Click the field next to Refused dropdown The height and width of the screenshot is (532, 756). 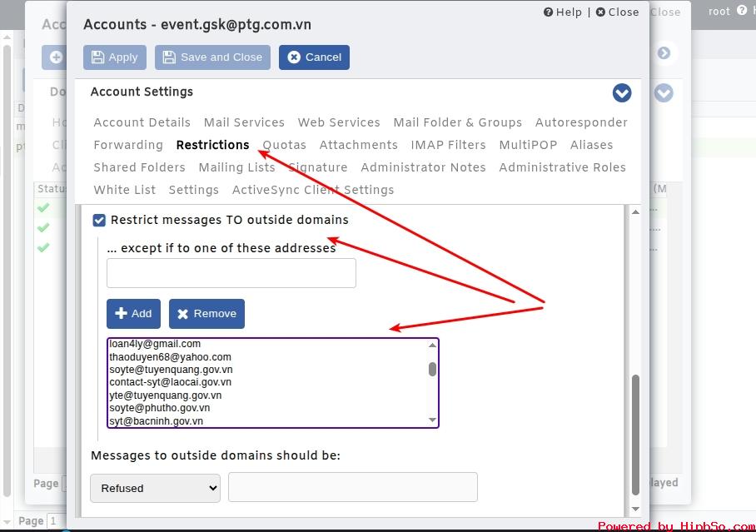click(x=353, y=487)
